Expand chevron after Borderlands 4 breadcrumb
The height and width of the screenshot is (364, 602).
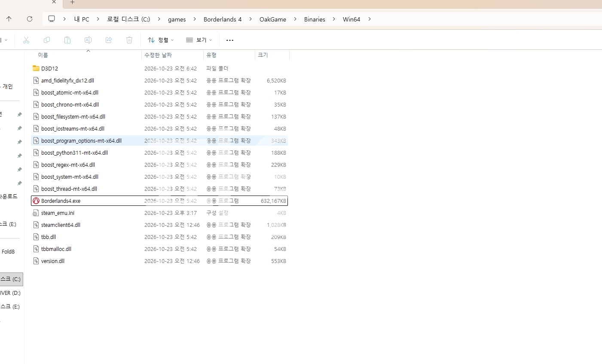[x=251, y=19]
